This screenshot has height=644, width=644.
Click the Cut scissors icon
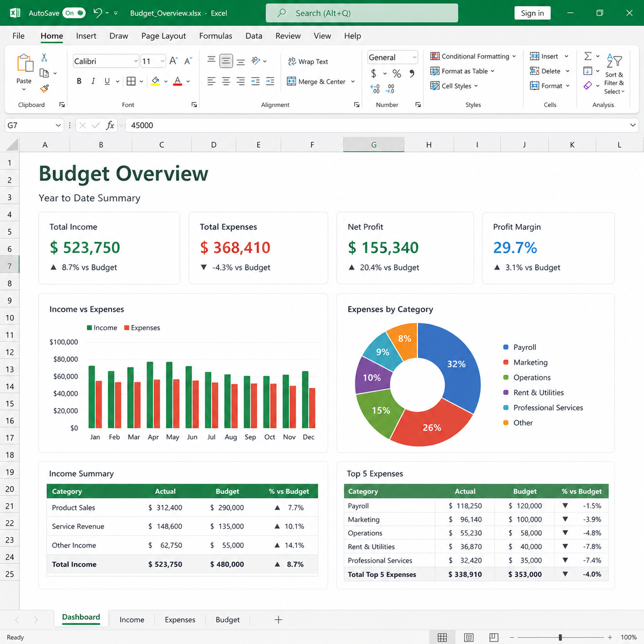(44, 58)
